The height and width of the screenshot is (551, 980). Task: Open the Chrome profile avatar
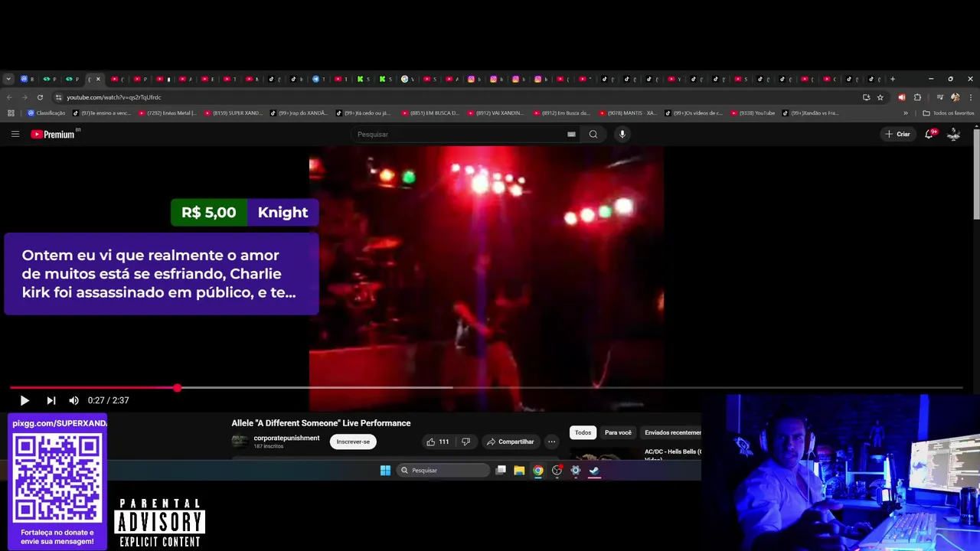click(x=955, y=97)
